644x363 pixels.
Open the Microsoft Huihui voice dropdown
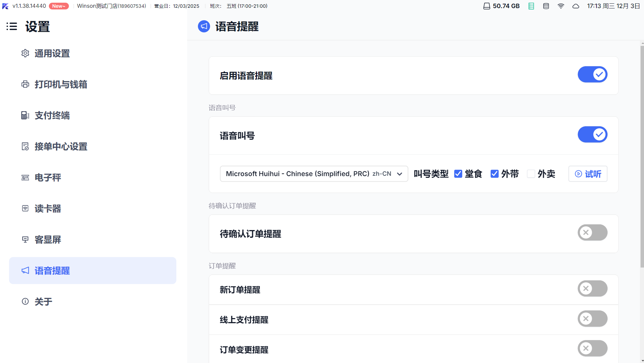click(x=314, y=174)
